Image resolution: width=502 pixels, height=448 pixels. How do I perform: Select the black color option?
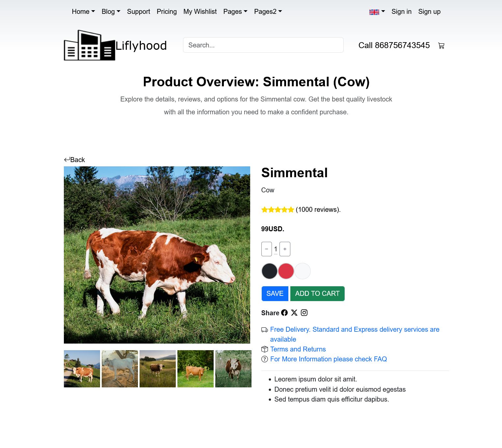(269, 271)
